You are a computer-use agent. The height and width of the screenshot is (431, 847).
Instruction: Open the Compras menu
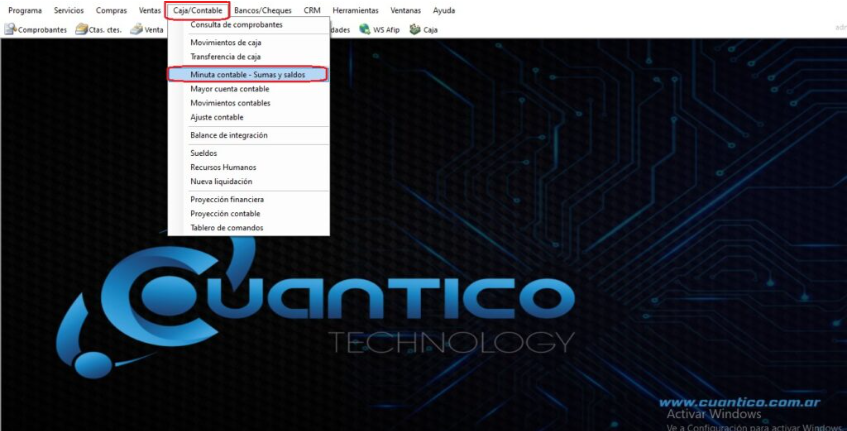(111, 10)
